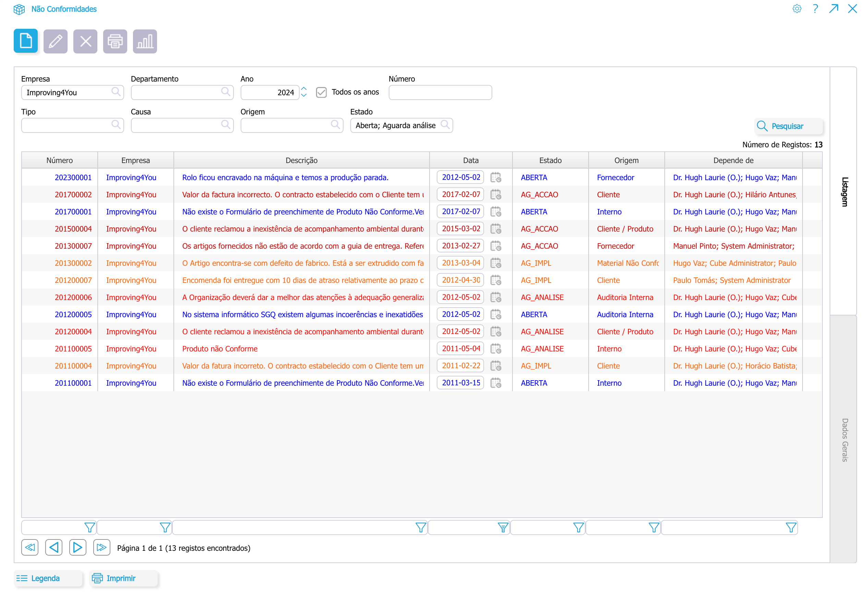This screenshot has width=868, height=596.
Task: Open the Departamento lookup magnifier
Action: (x=225, y=91)
